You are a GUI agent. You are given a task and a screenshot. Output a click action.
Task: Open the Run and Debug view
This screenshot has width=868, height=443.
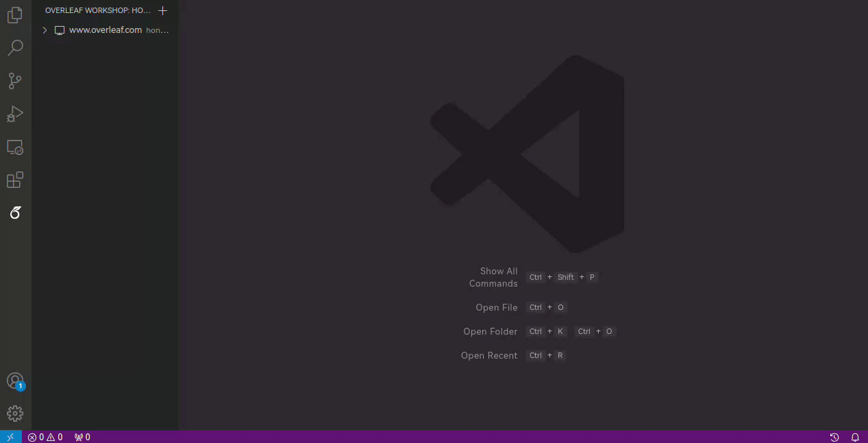[x=15, y=114]
